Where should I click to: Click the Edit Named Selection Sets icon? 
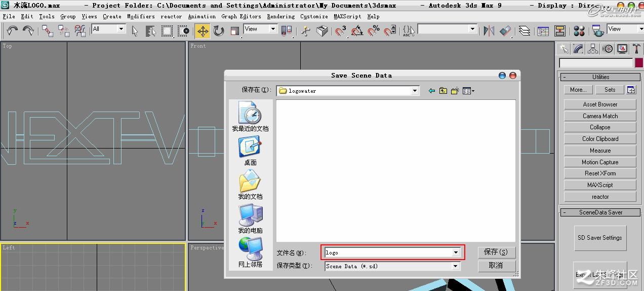point(408,31)
